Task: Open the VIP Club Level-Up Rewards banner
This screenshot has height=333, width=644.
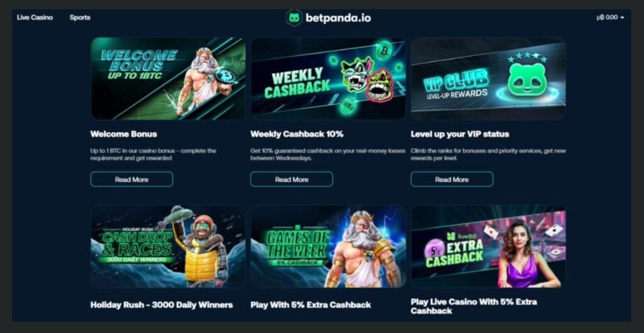Action: pos(488,79)
